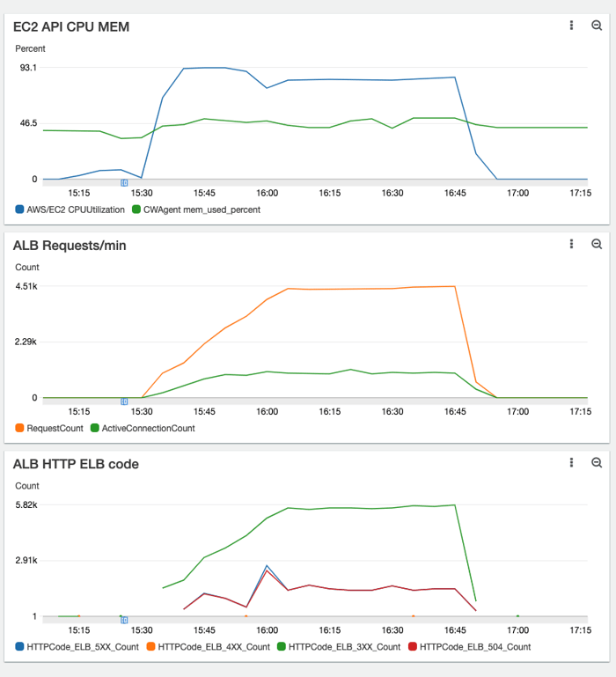616x677 pixels.
Task: Click orange swatch for HTTPCode_ELB_4XX_Count
Action: click(x=151, y=647)
